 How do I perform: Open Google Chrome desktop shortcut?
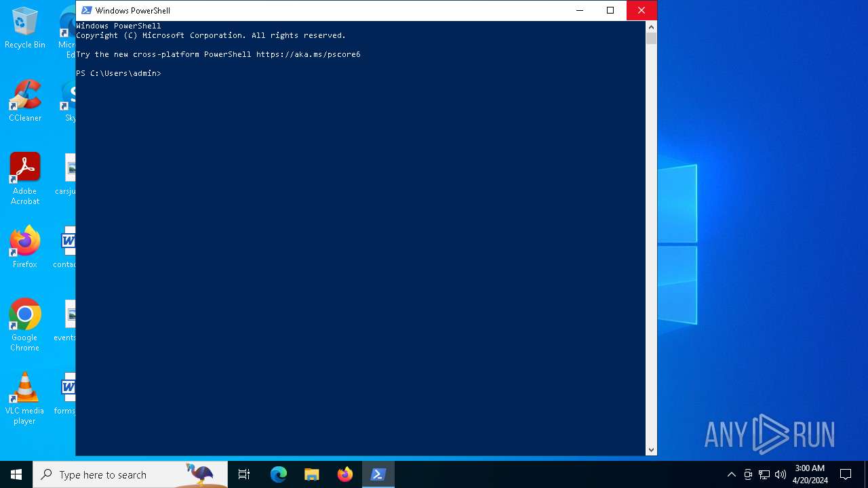click(x=25, y=325)
